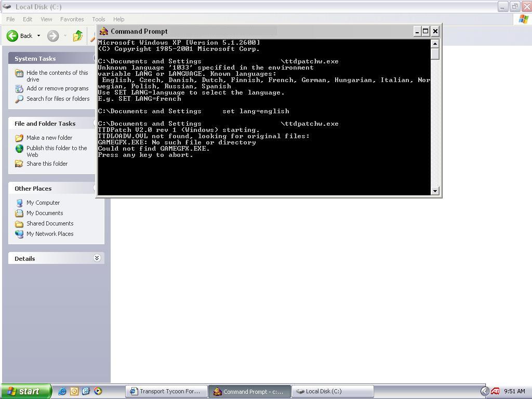Click the My Documents folder icon
Screen dimensions: 532x399
(19, 214)
